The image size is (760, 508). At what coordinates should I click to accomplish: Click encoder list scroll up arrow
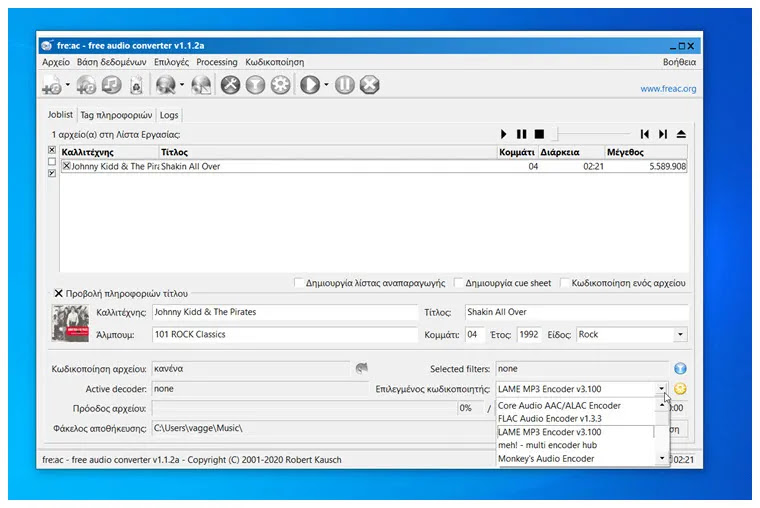[x=662, y=405]
